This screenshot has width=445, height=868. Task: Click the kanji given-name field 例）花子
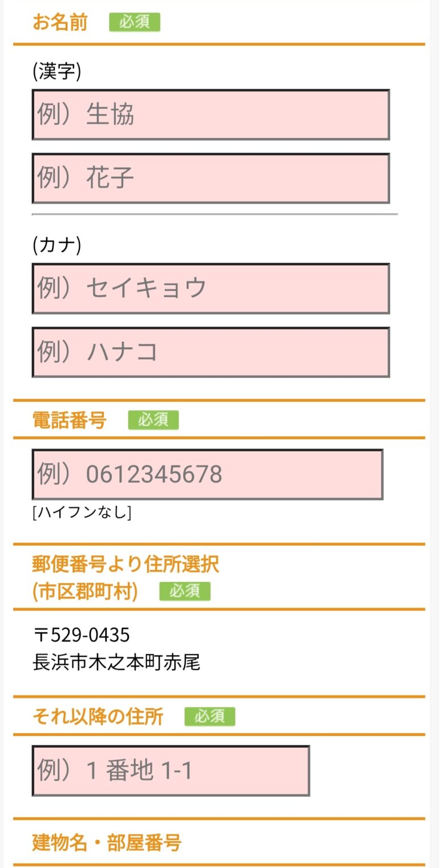tap(211, 178)
